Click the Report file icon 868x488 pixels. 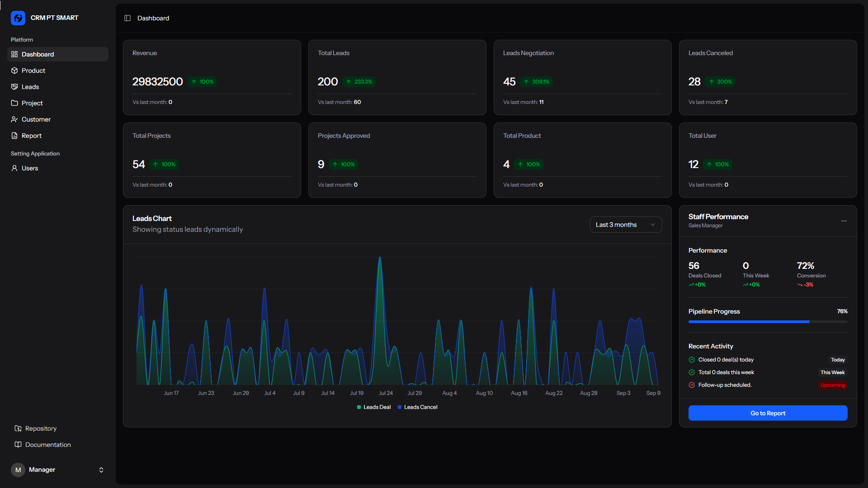click(x=14, y=136)
